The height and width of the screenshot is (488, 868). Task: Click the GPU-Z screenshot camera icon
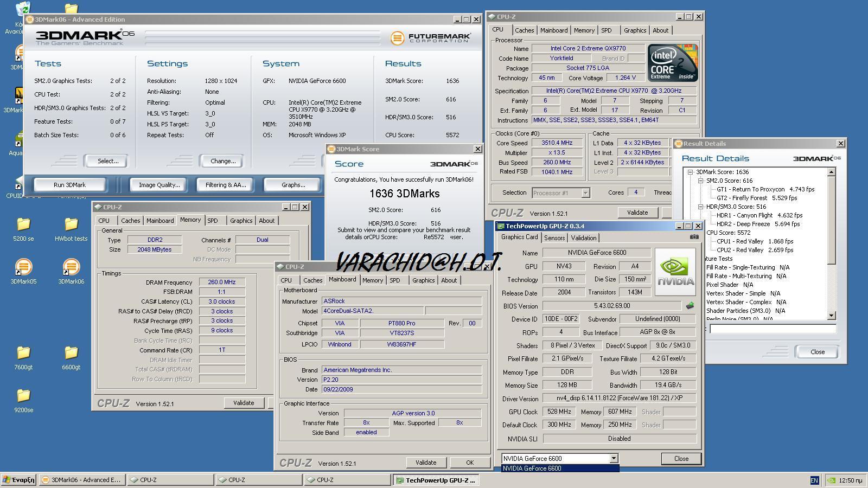pos(694,237)
